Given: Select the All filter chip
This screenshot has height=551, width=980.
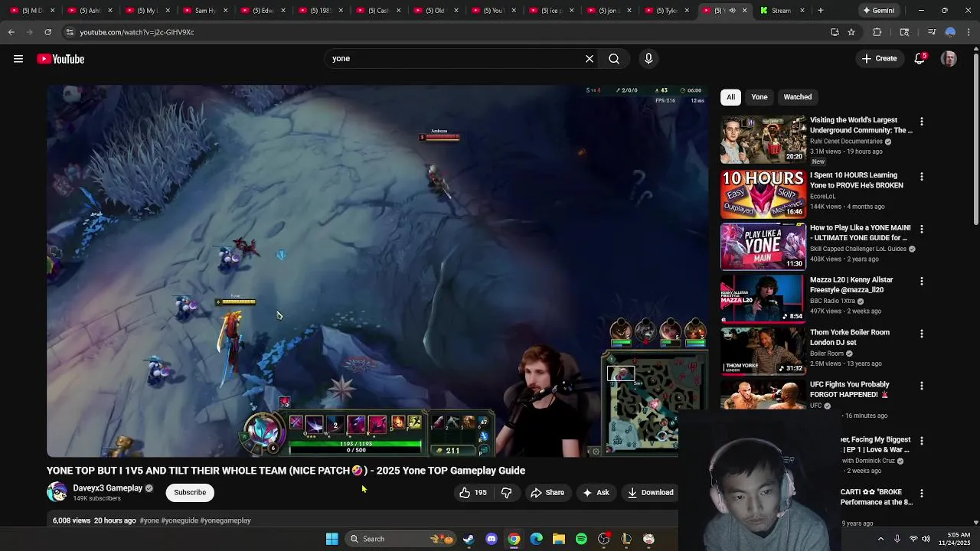Looking at the screenshot, I should pyautogui.click(x=730, y=97).
